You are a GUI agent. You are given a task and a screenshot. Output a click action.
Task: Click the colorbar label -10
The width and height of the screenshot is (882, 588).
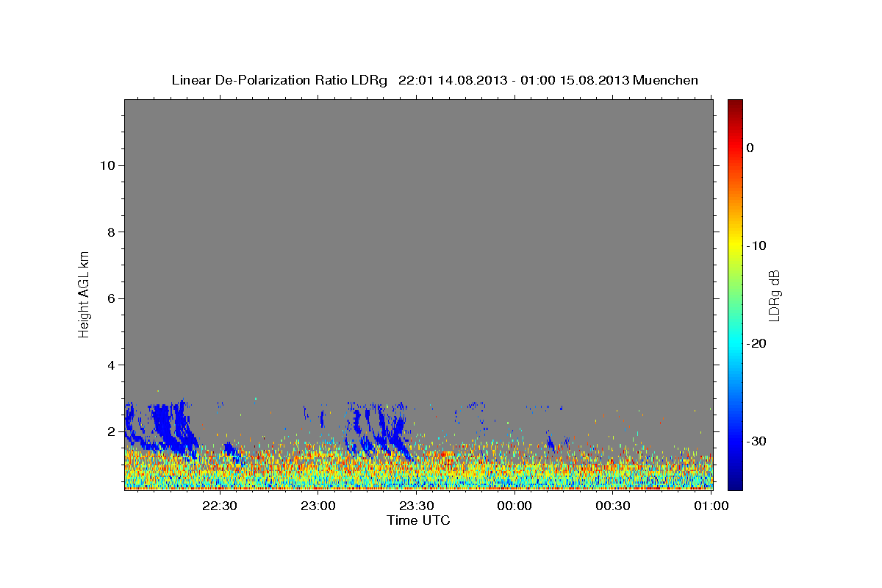755,245
